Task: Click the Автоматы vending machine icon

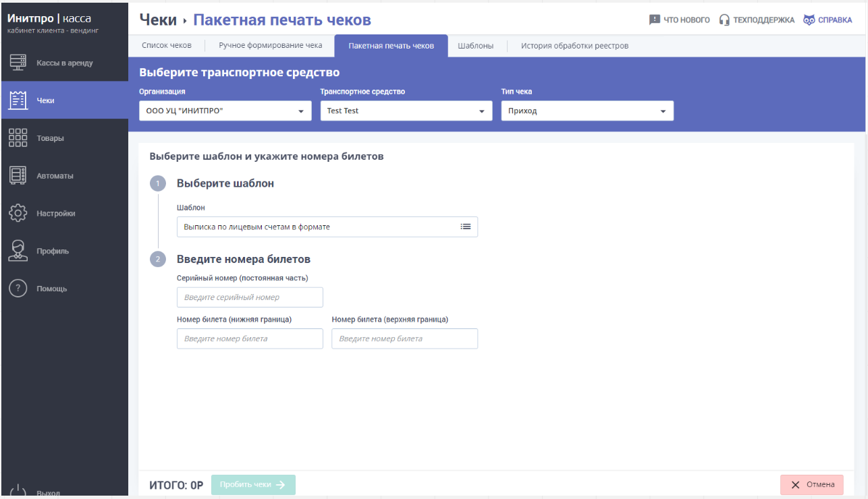Action: coord(18,175)
